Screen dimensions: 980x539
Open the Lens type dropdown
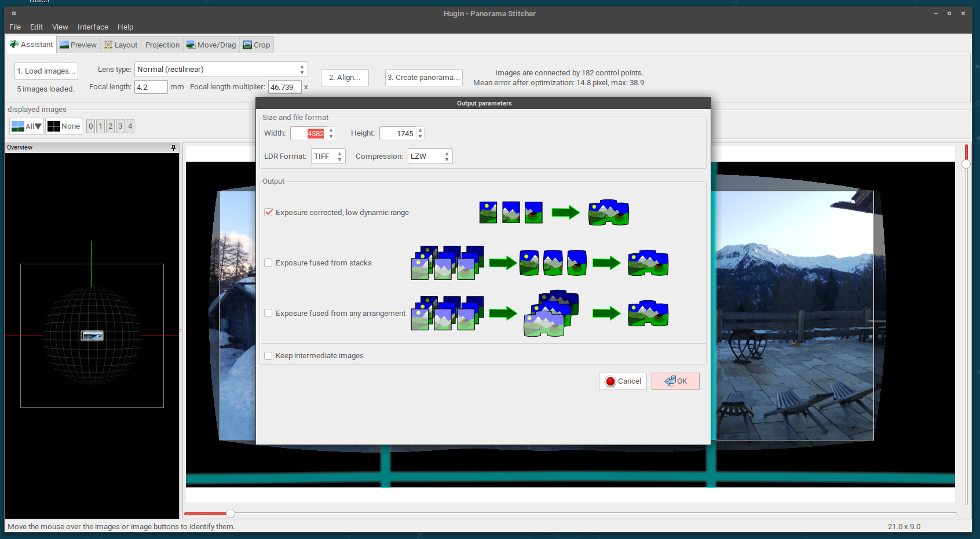tap(221, 70)
